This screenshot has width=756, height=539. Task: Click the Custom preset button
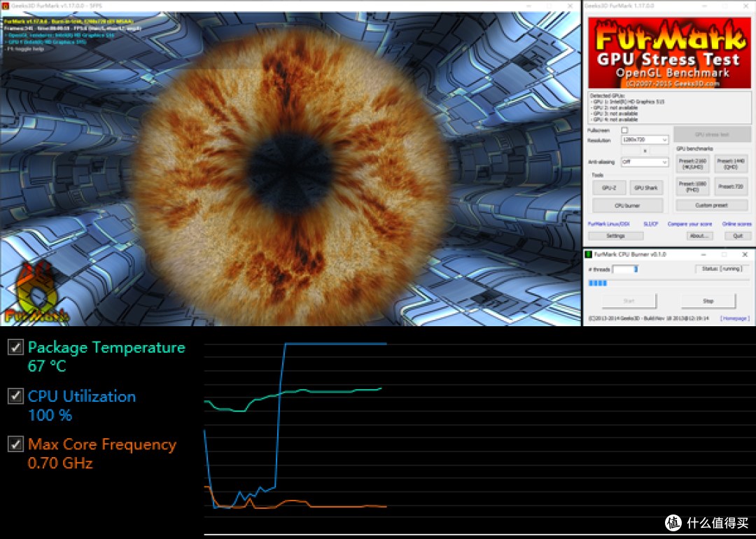[712, 205]
